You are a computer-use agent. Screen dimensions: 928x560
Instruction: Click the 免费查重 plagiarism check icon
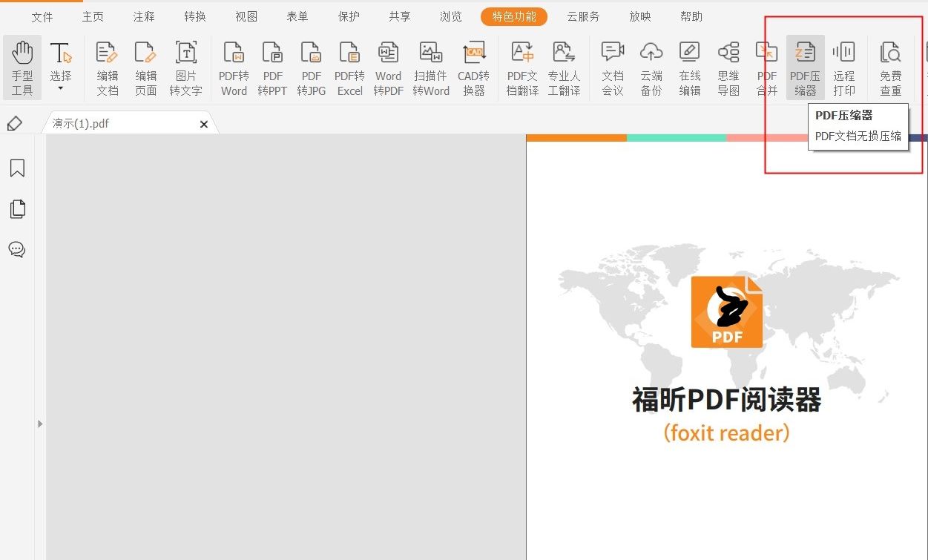point(890,67)
